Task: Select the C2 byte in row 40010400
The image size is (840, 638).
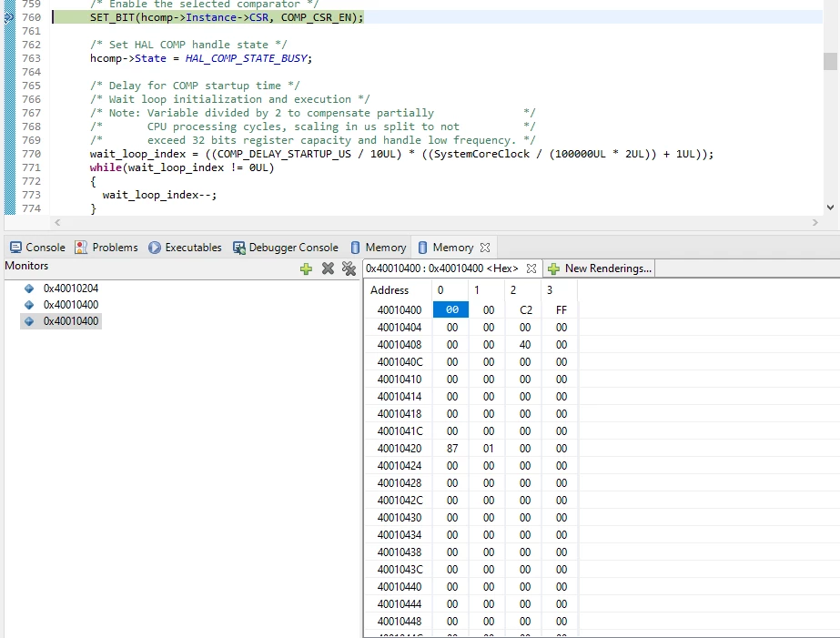Action: pyautogui.click(x=525, y=310)
